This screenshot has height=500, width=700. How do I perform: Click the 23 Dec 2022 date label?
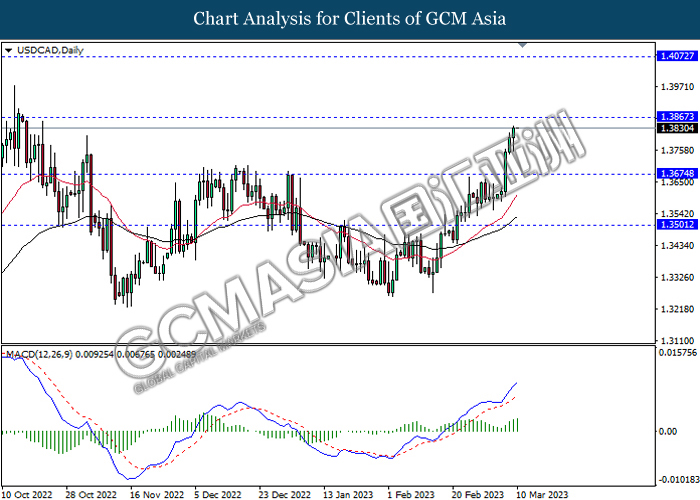pyautogui.click(x=285, y=495)
